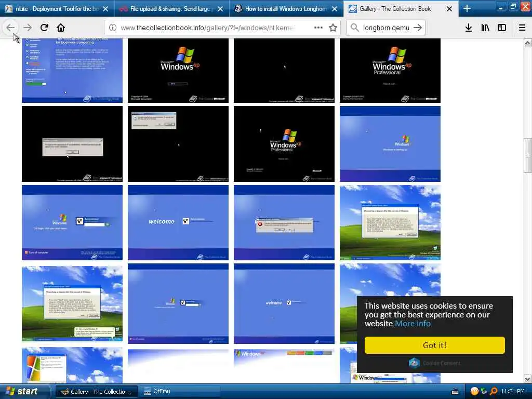Screen dimensions: 532x399
Task: Open thumbnail with small dialog at top-left
Action: [x=178, y=144]
